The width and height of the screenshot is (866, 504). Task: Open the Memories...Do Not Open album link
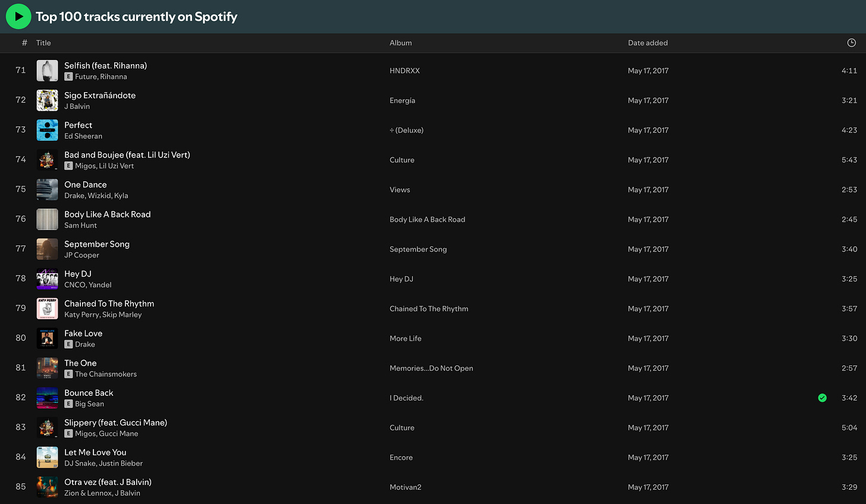pyautogui.click(x=431, y=368)
